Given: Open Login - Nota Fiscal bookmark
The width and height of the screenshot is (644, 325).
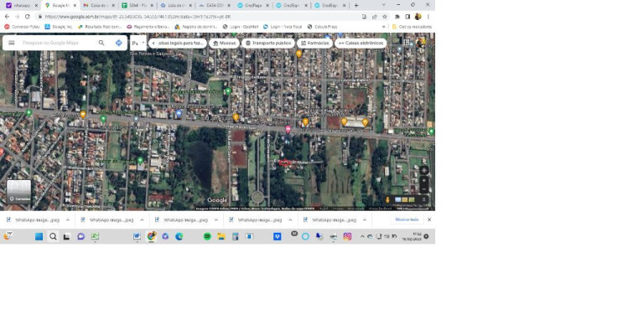Looking at the screenshot, I should (283, 27).
